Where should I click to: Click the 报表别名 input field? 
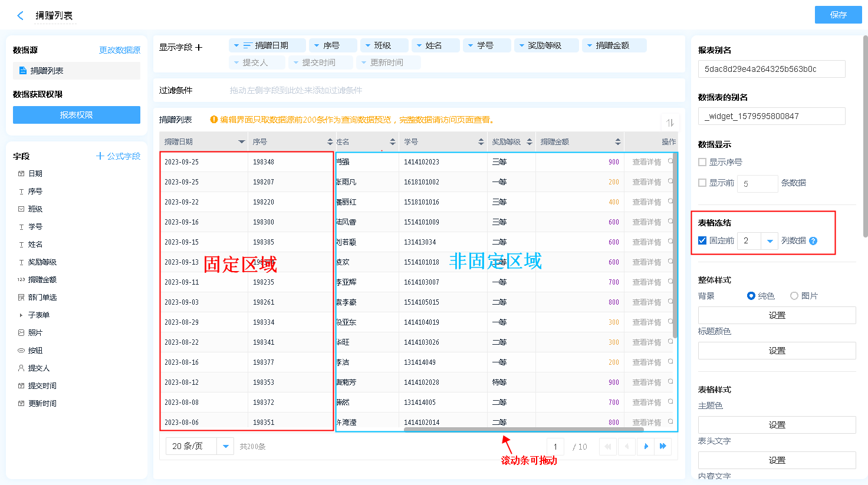coord(771,69)
